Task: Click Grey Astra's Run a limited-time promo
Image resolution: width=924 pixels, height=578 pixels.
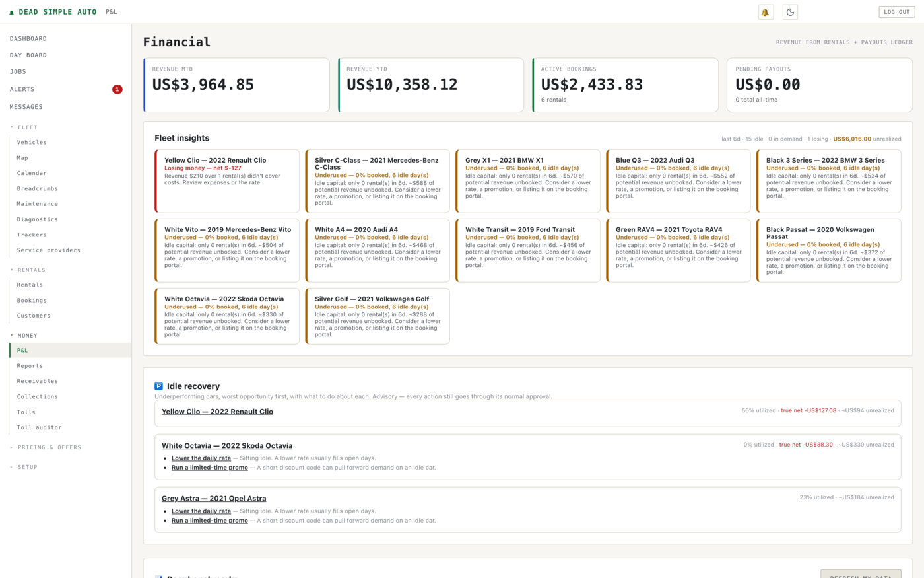Action: 210,521
